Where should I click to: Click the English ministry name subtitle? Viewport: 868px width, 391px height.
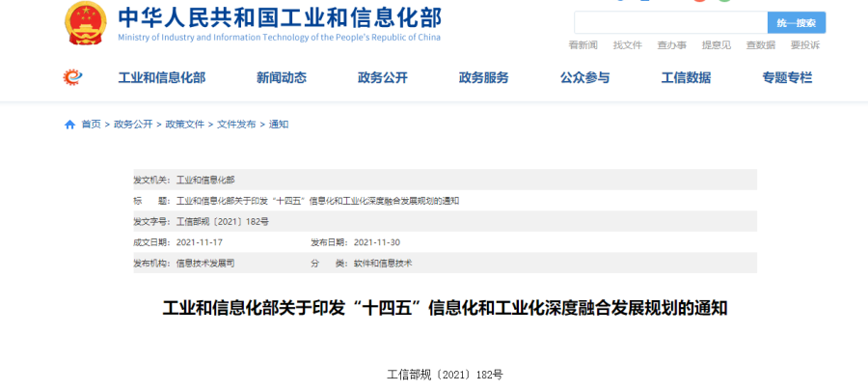(x=280, y=38)
